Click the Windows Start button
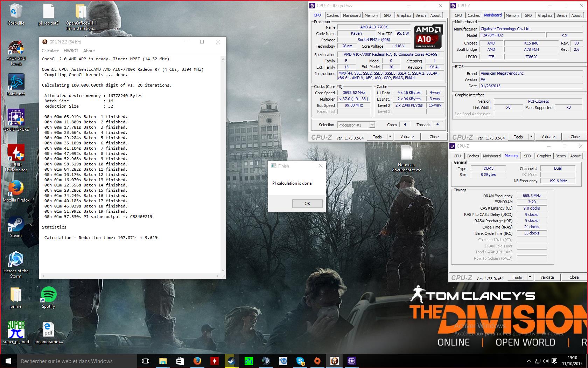 pos(8,361)
